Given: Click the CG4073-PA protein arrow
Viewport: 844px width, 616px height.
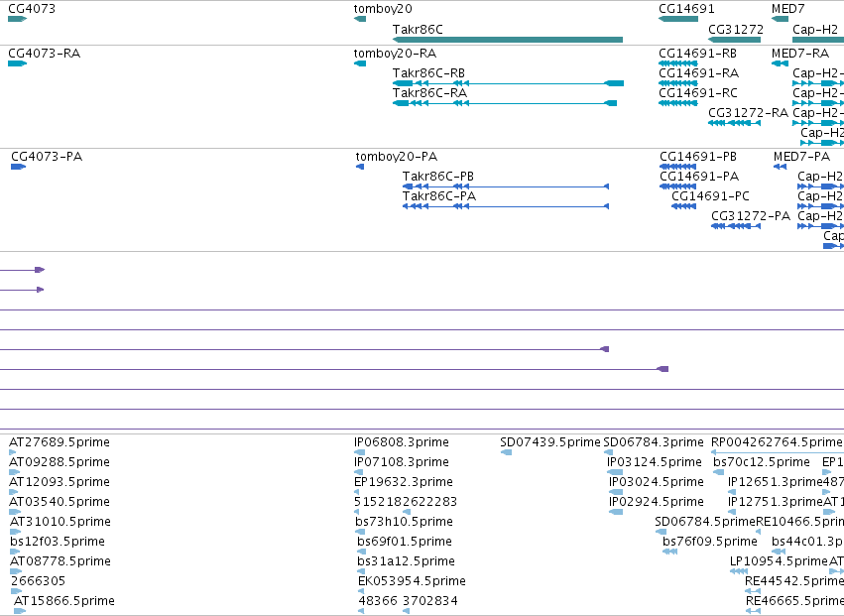Looking at the screenshot, I should point(18,167).
